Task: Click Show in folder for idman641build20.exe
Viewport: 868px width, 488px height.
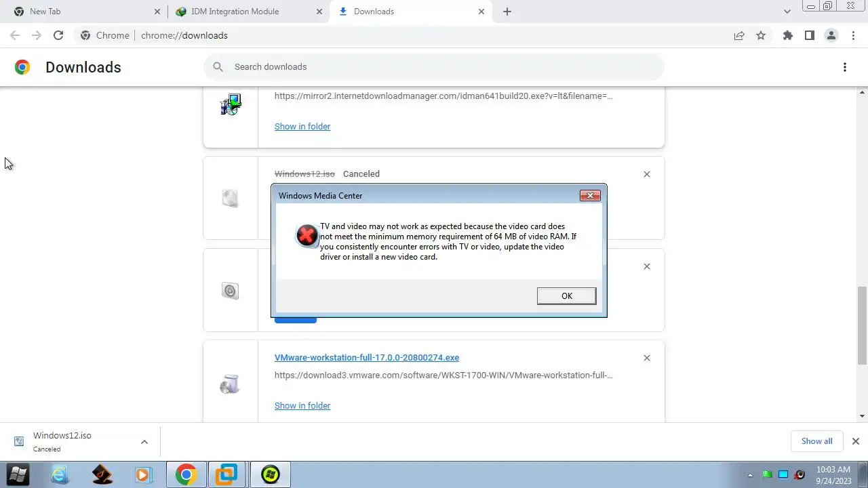Action: (x=302, y=126)
